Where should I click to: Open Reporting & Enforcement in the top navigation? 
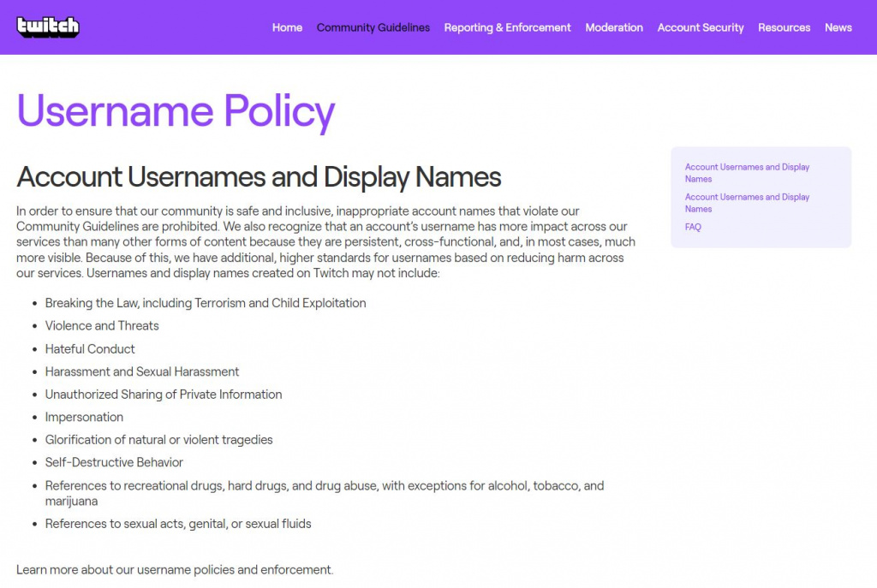[507, 27]
